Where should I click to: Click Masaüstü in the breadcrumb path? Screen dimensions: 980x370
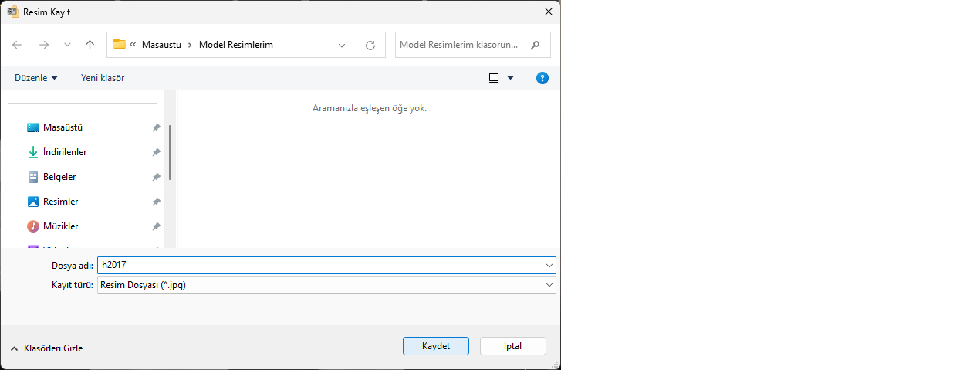click(x=161, y=45)
